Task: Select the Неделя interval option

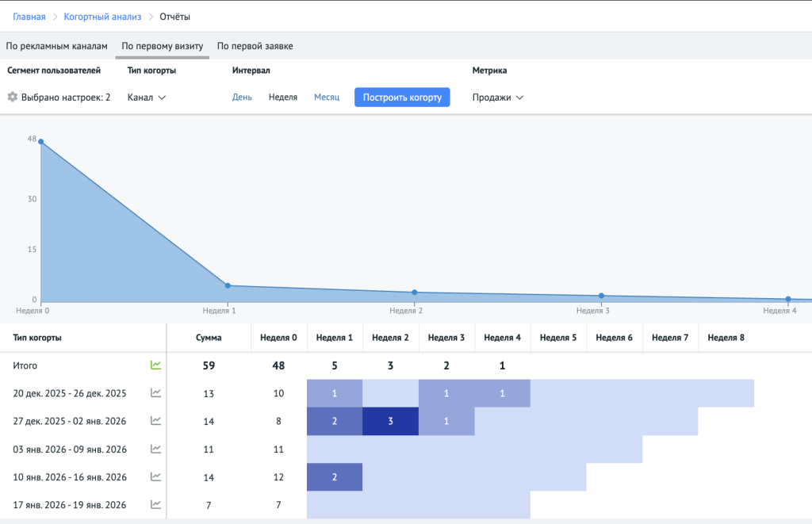Action: click(283, 98)
